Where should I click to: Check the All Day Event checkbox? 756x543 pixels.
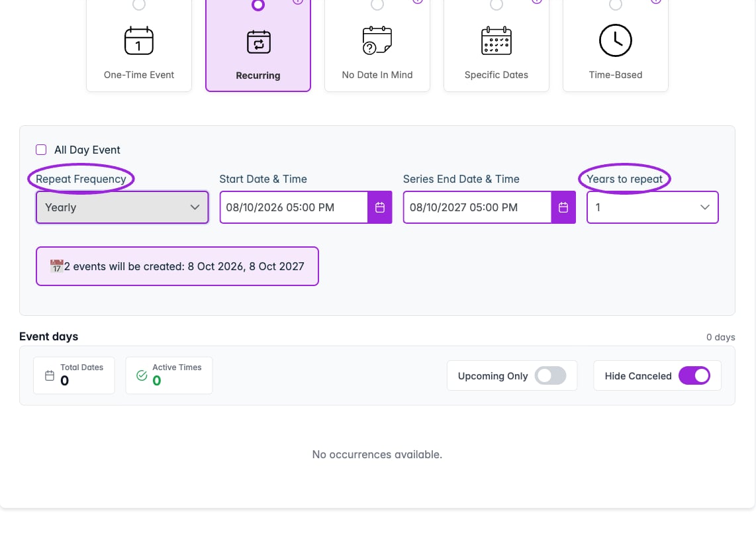coord(41,150)
